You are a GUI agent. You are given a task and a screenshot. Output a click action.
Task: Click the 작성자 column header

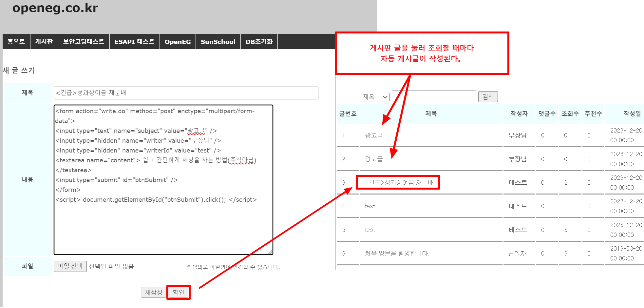point(519,114)
